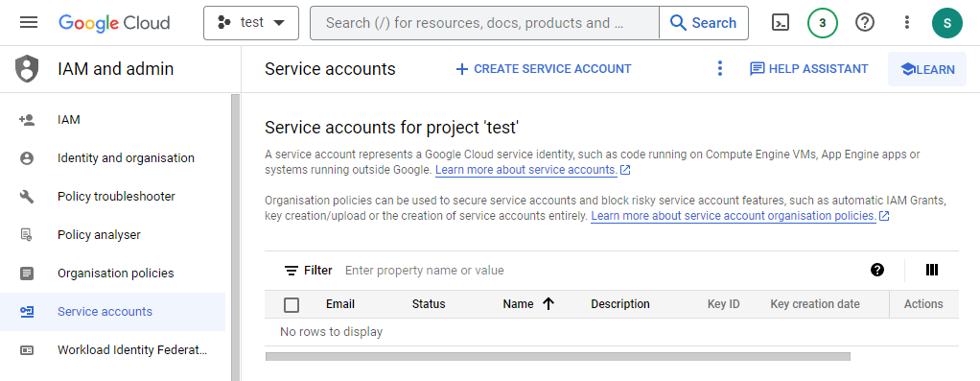Sort by the Status column header
980x381 pixels.
(x=429, y=304)
